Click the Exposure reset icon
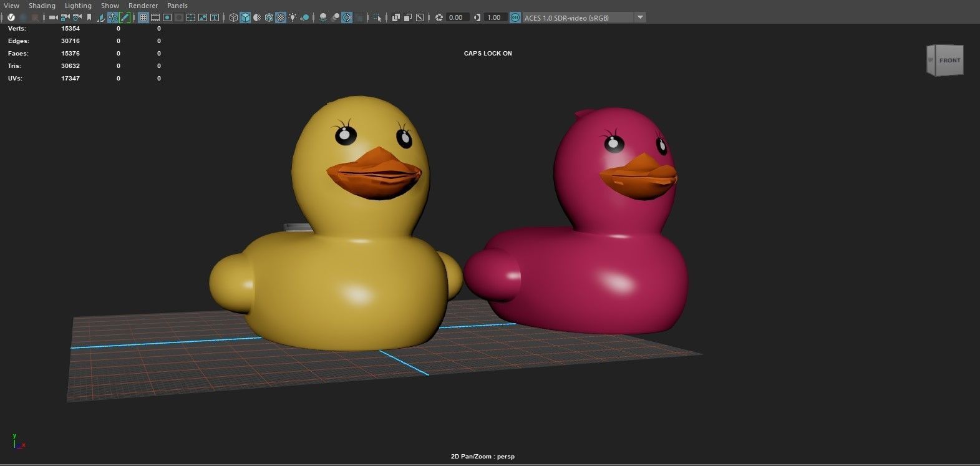The width and height of the screenshot is (980, 466). [439, 17]
